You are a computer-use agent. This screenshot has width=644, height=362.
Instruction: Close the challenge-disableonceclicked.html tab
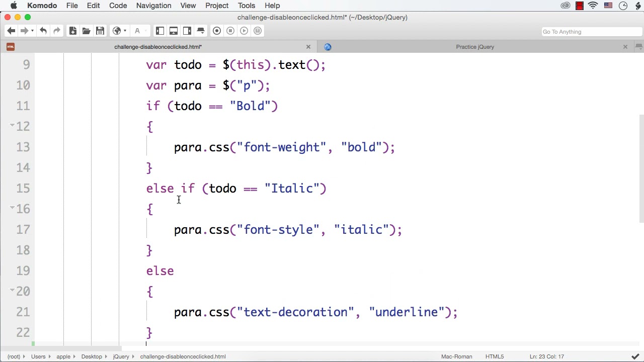[x=308, y=47]
